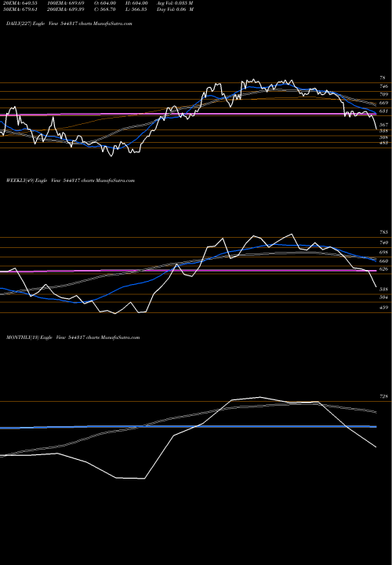392x565 pixels.
Task: Click the 'Day Vol' header reading
Action: [176, 9]
